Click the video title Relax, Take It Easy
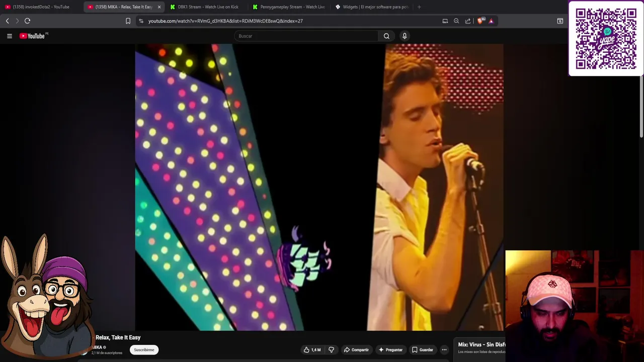644x362 pixels. click(x=118, y=337)
